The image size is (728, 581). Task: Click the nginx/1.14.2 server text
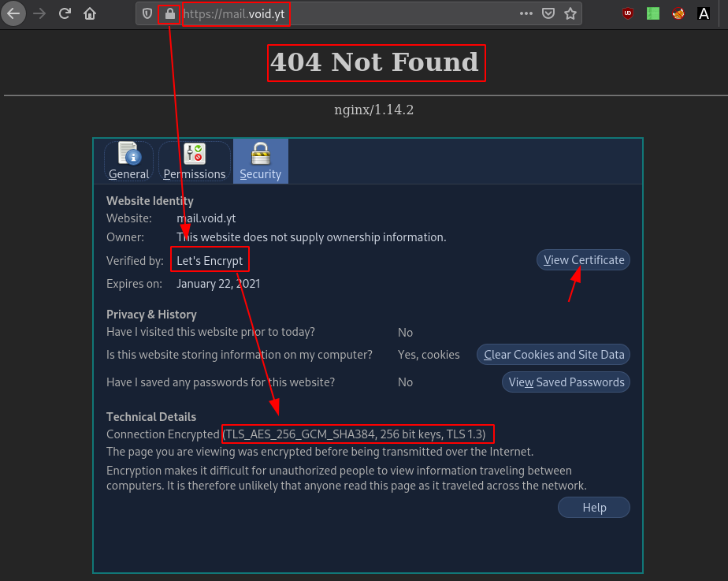tap(373, 110)
